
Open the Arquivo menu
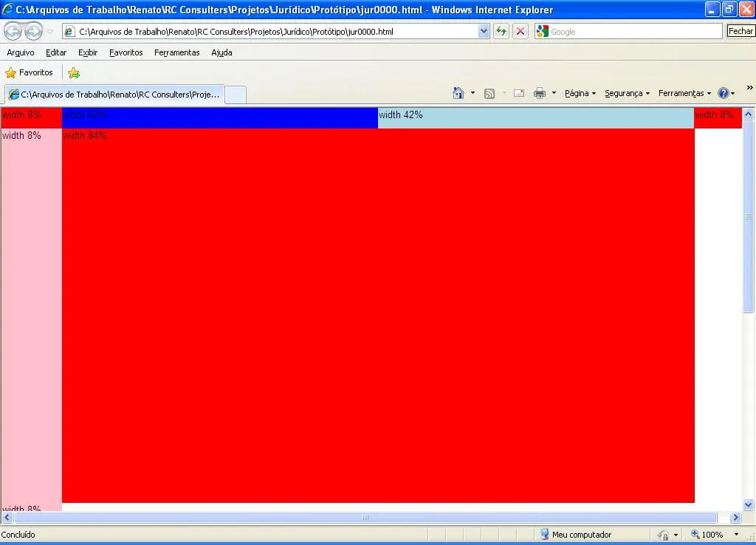click(x=20, y=52)
